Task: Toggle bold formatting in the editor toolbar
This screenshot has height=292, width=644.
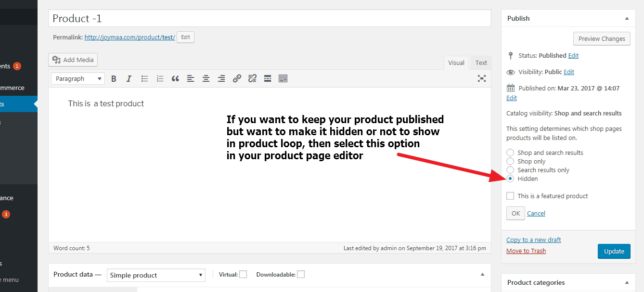Action: tap(114, 78)
